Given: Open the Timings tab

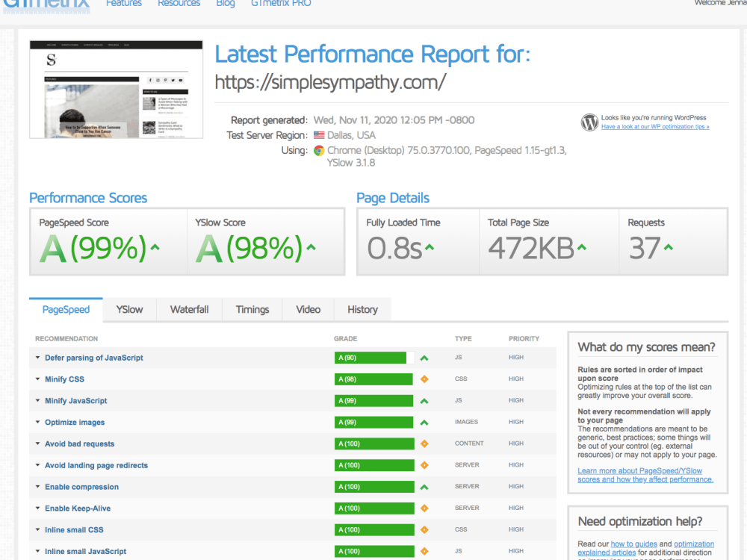Looking at the screenshot, I should click(252, 310).
